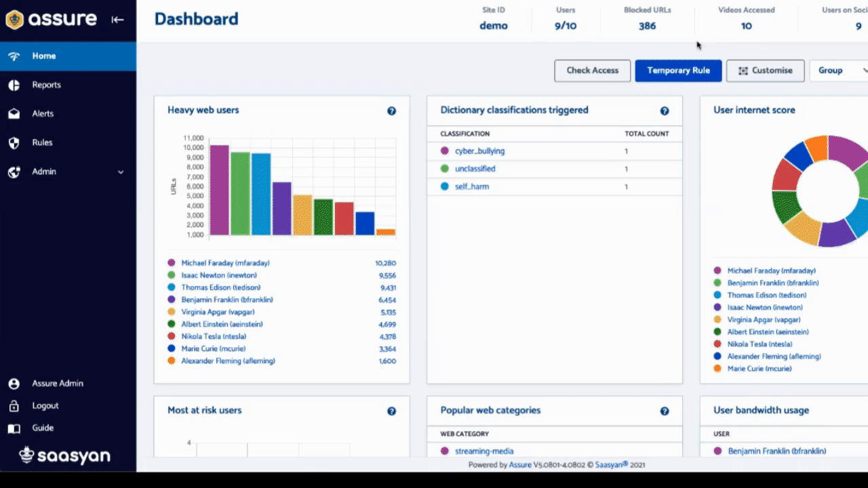Open help for Dictionary classifications triggered

pos(664,110)
